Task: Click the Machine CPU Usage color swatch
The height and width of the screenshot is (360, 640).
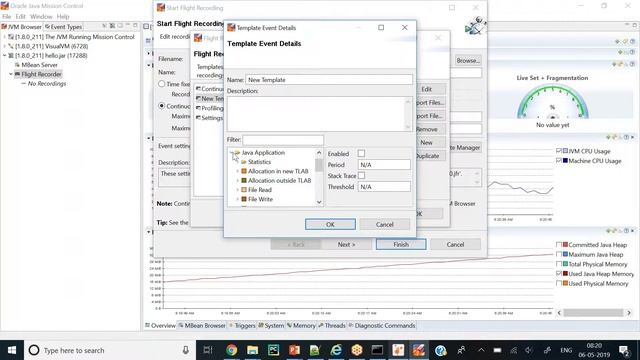Action: pos(565,161)
